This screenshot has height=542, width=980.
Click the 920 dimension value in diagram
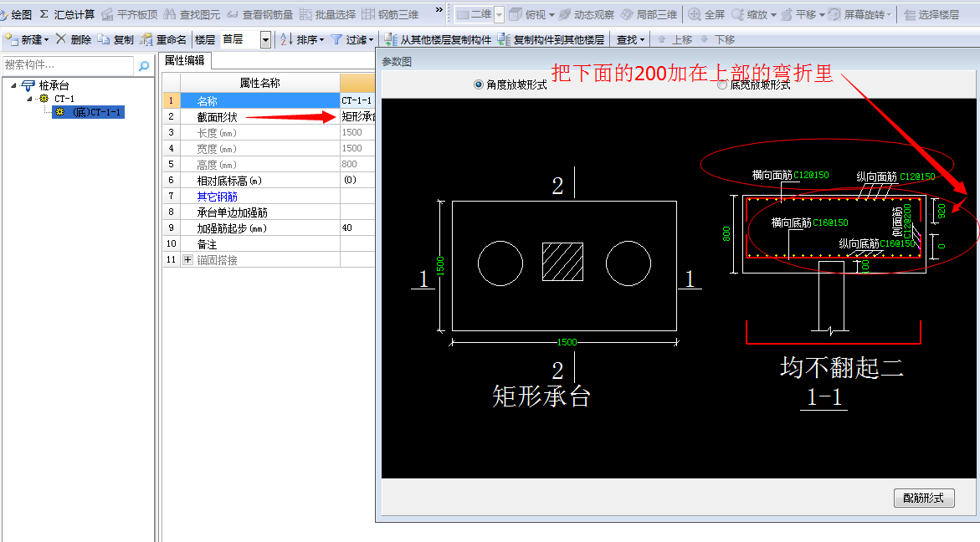(942, 211)
